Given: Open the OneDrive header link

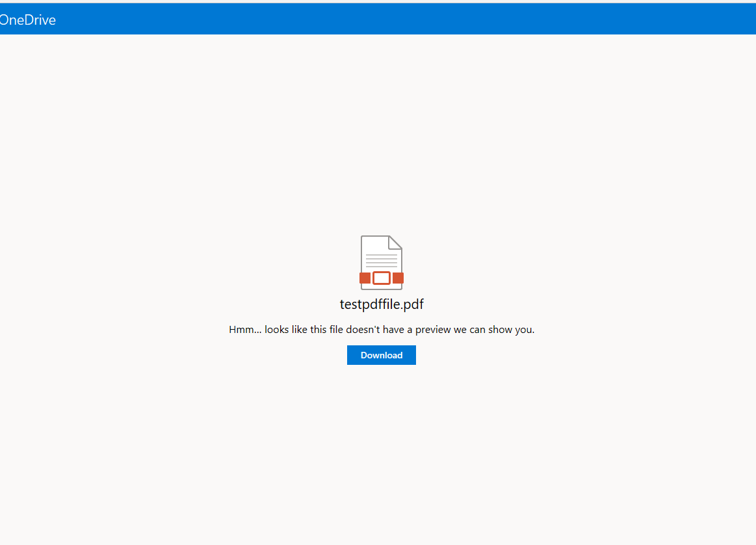Looking at the screenshot, I should pos(27,20).
